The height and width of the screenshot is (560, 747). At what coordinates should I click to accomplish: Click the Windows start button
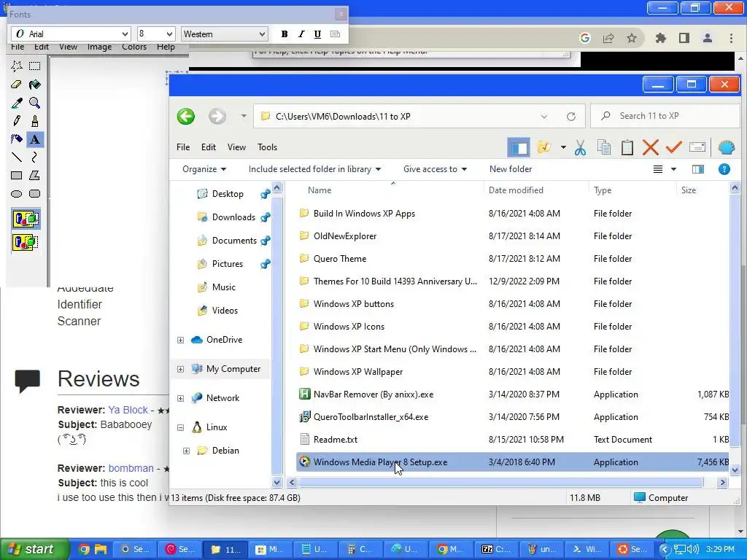pyautogui.click(x=35, y=549)
